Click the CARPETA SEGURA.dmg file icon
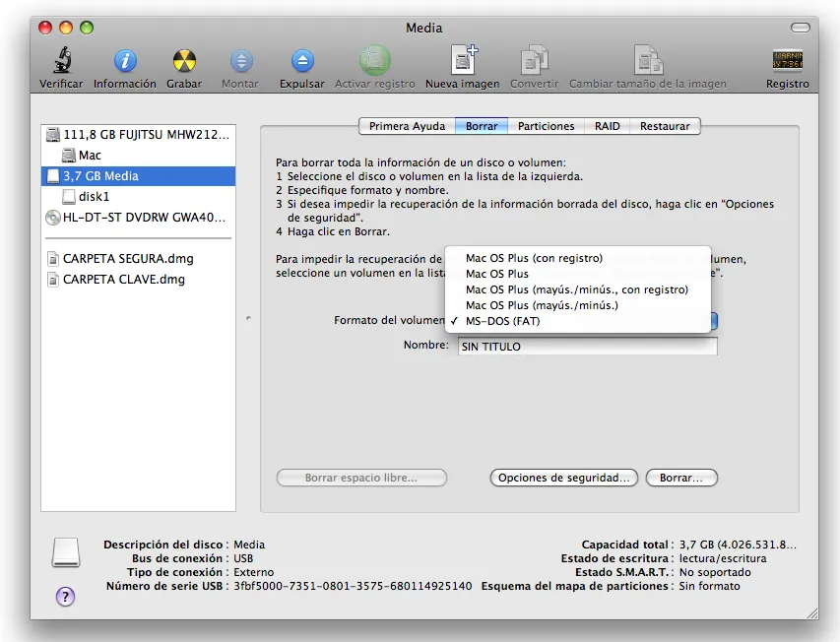The height and width of the screenshot is (642, 840). (x=53, y=259)
